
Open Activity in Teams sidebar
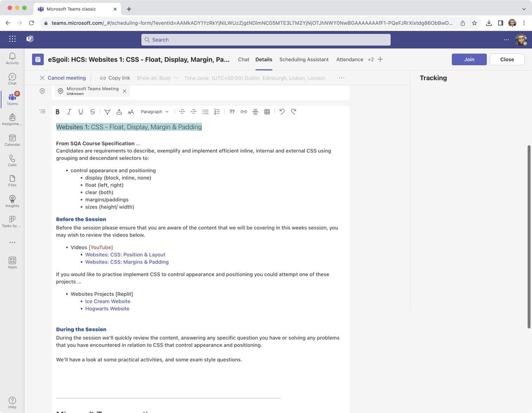(x=12, y=59)
